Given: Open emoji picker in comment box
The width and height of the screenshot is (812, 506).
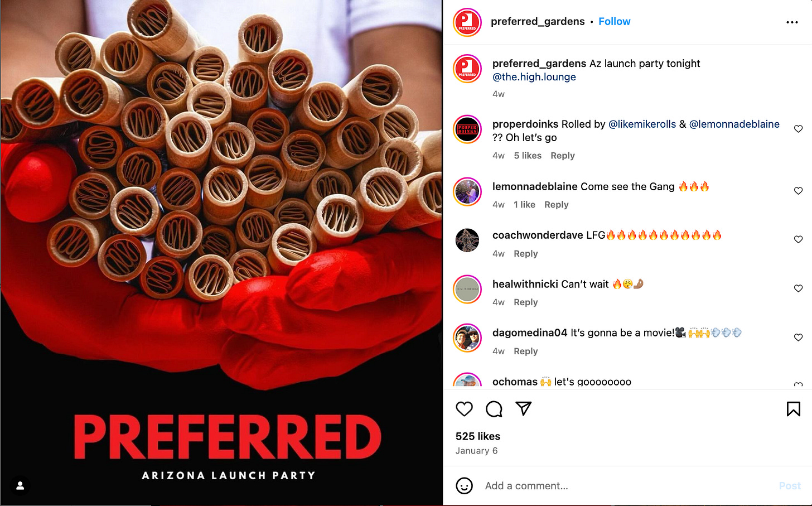Looking at the screenshot, I should click(464, 486).
